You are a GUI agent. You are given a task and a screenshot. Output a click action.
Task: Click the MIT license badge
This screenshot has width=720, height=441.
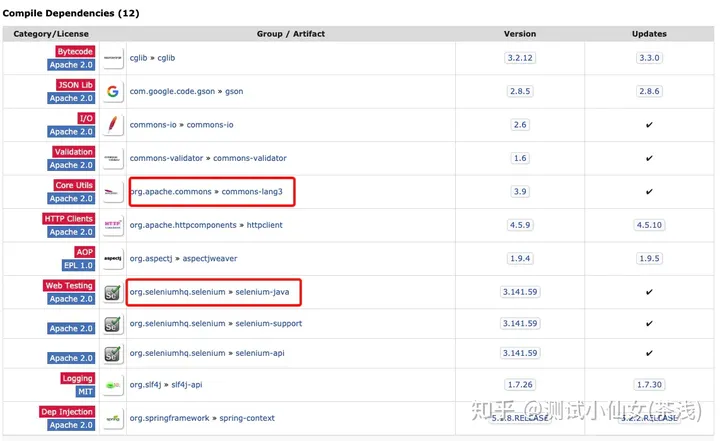85,392
